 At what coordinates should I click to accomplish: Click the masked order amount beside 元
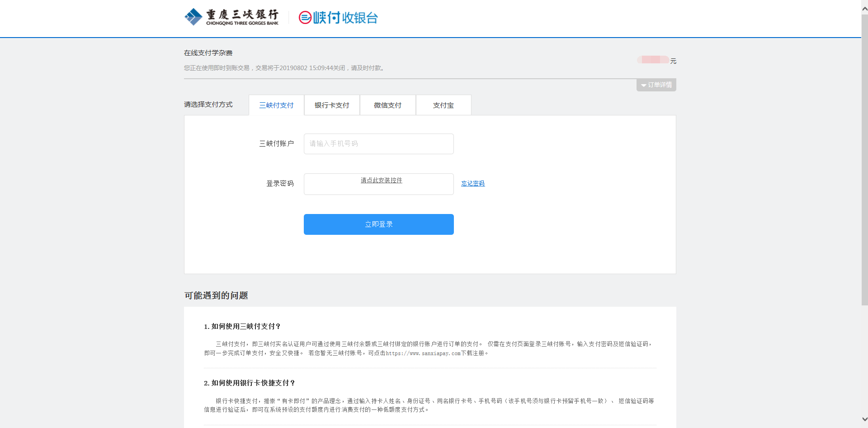coord(653,60)
